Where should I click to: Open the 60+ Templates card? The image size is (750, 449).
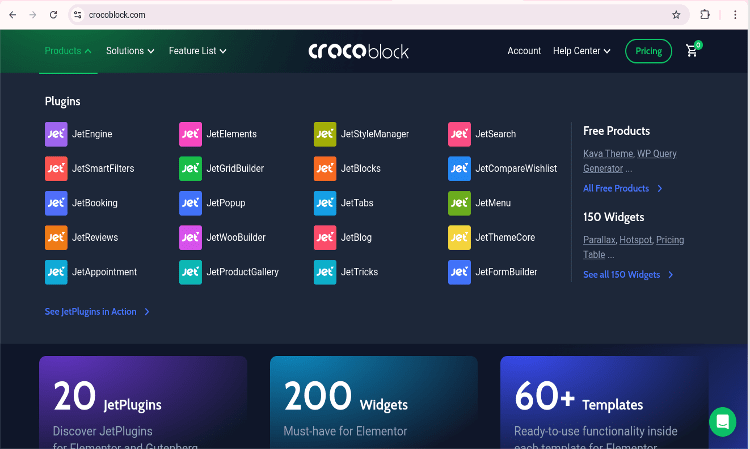point(605,402)
